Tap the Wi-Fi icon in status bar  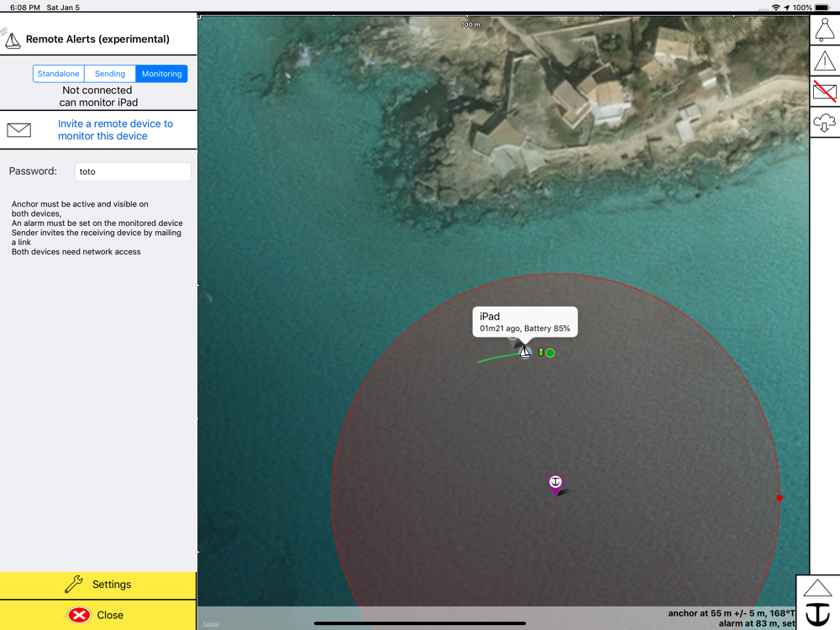[x=775, y=8]
